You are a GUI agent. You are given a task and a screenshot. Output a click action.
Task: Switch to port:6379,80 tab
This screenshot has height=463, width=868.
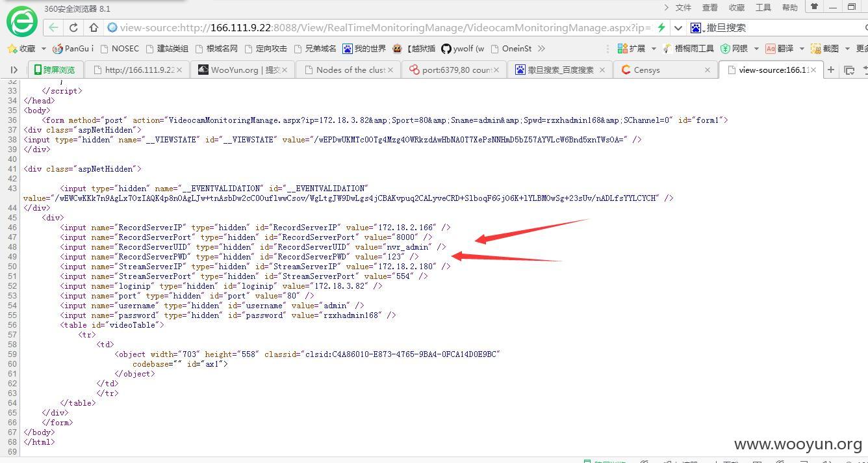pyautogui.click(x=454, y=70)
